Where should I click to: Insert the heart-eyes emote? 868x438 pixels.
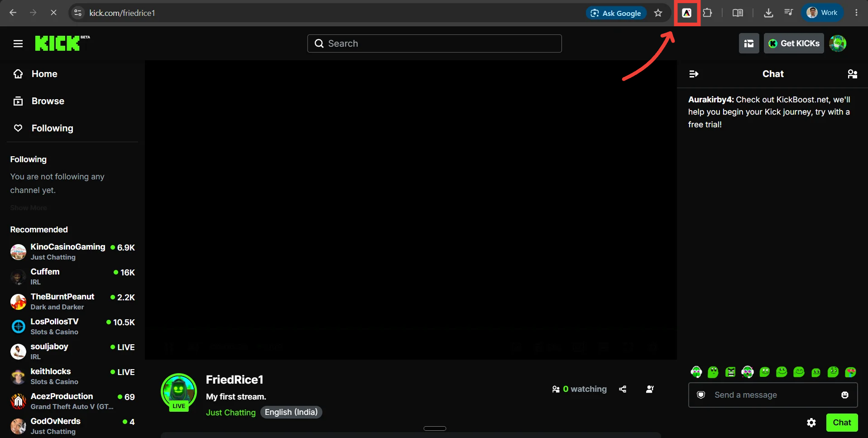point(850,372)
